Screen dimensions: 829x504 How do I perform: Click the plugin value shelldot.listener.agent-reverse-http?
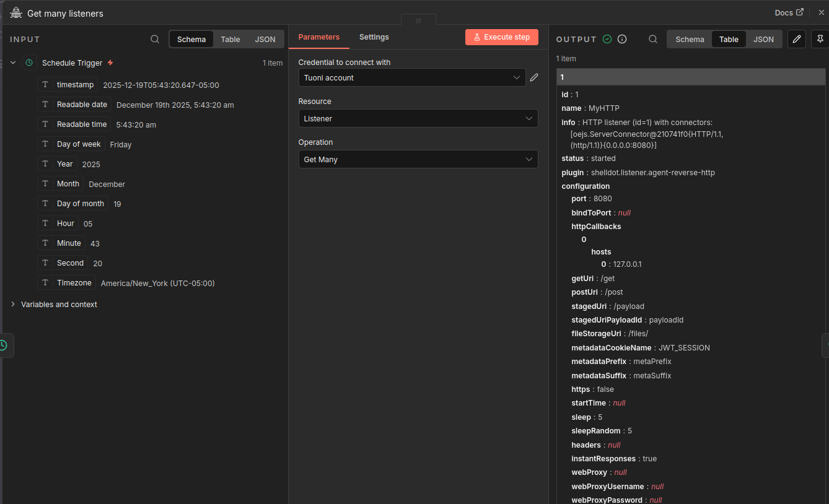[653, 172]
